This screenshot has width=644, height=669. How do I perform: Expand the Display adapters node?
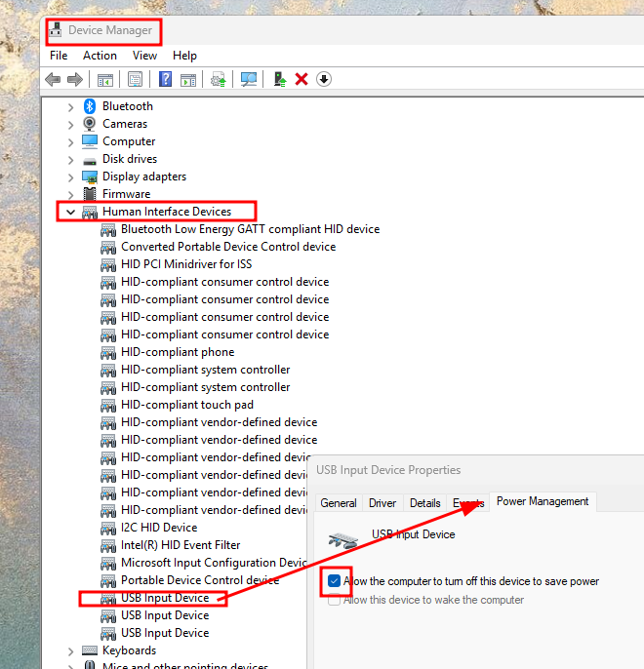coord(70,177)
